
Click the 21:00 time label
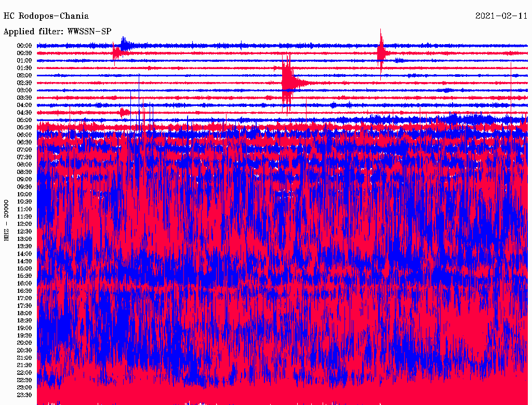24,358
